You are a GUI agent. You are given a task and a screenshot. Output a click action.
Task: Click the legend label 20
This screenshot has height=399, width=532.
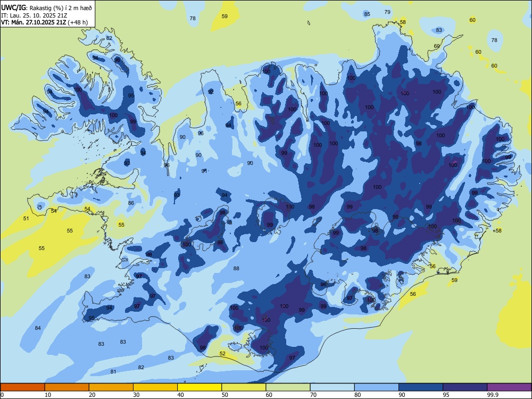pos(92,395)
